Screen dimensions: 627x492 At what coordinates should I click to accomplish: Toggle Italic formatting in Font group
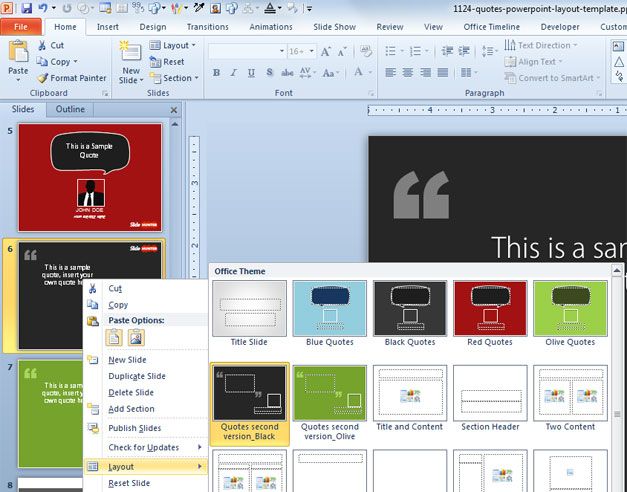(x=232, y=73)
